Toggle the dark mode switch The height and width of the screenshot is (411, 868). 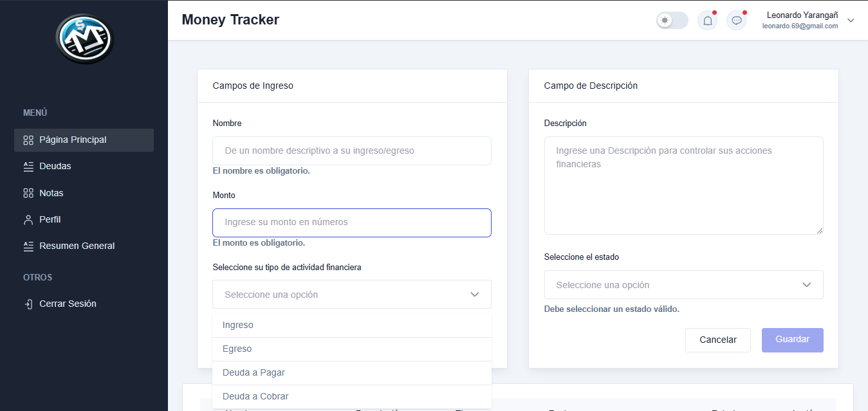672,21
